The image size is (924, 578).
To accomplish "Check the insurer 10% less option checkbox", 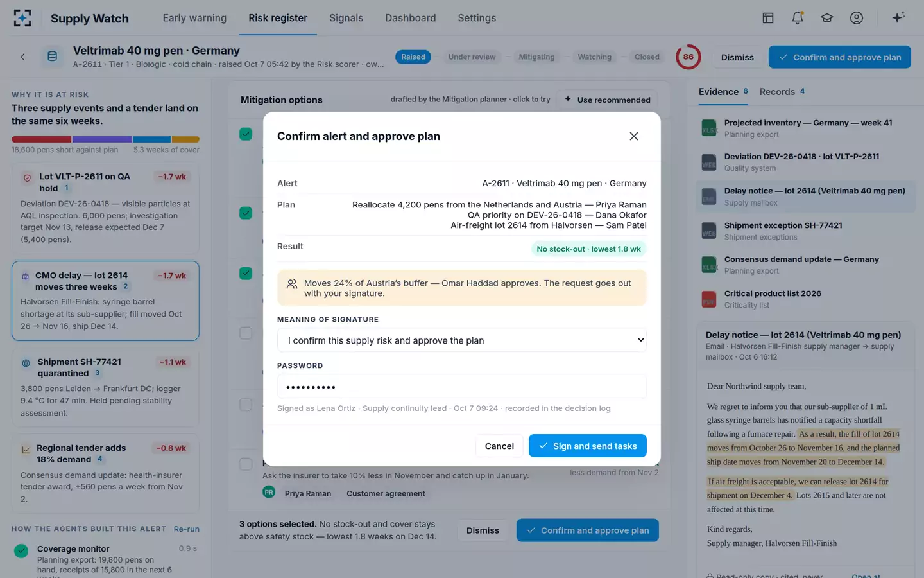I will [246, 464].
